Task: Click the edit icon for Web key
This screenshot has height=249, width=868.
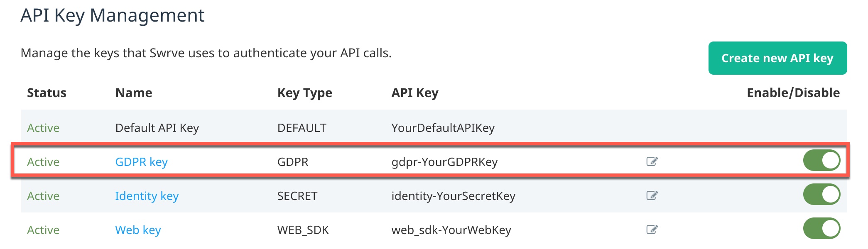Action: click(652, 229)
